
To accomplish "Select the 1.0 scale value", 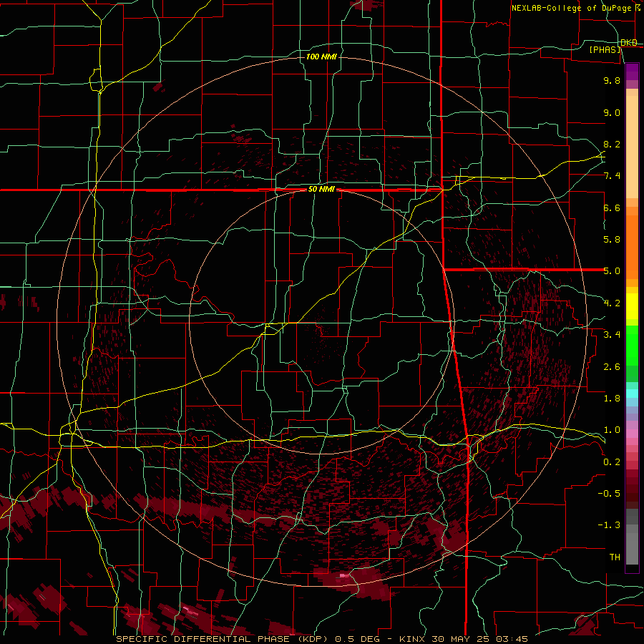I will (x=612, y=430).
